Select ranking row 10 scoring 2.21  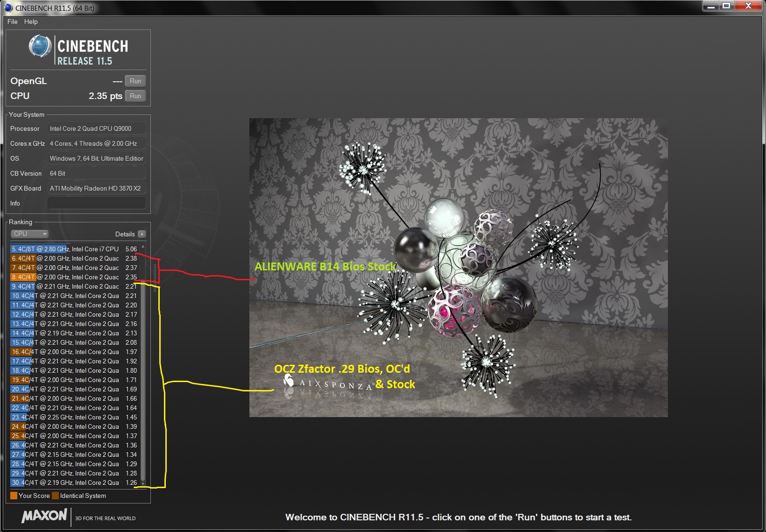tap(74, 296)
